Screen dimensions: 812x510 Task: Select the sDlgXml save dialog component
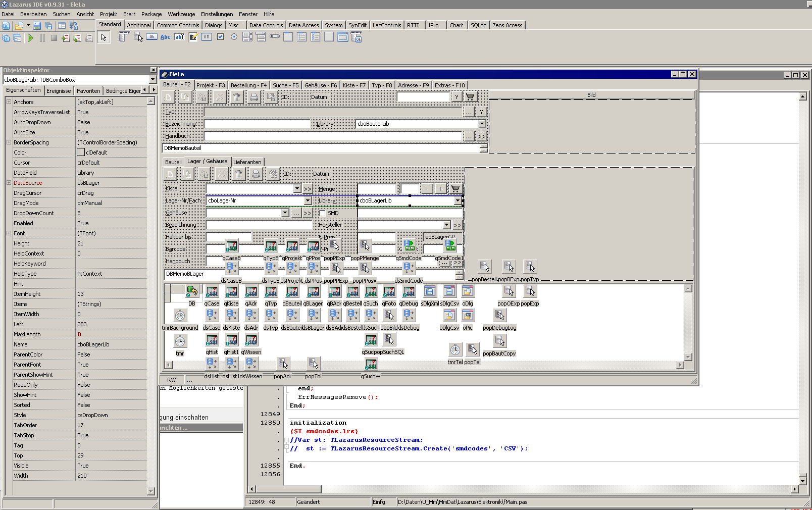pyautogui.click(x=430, y=291)
